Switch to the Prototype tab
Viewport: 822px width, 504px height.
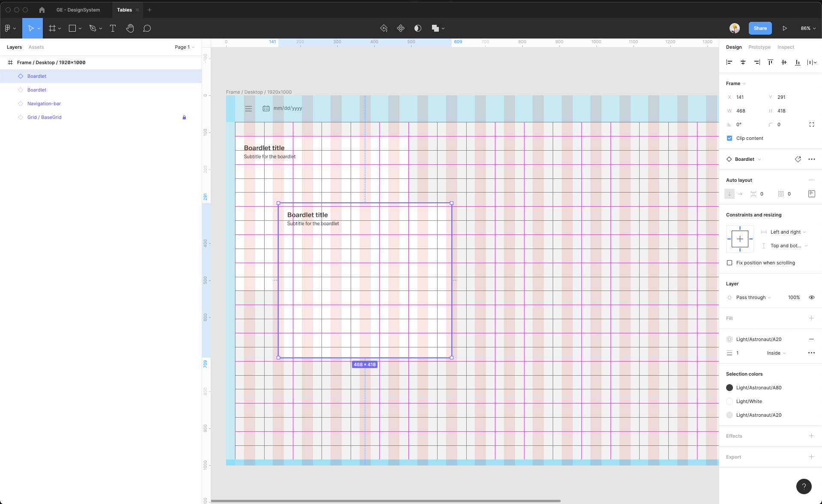point(759,47)
